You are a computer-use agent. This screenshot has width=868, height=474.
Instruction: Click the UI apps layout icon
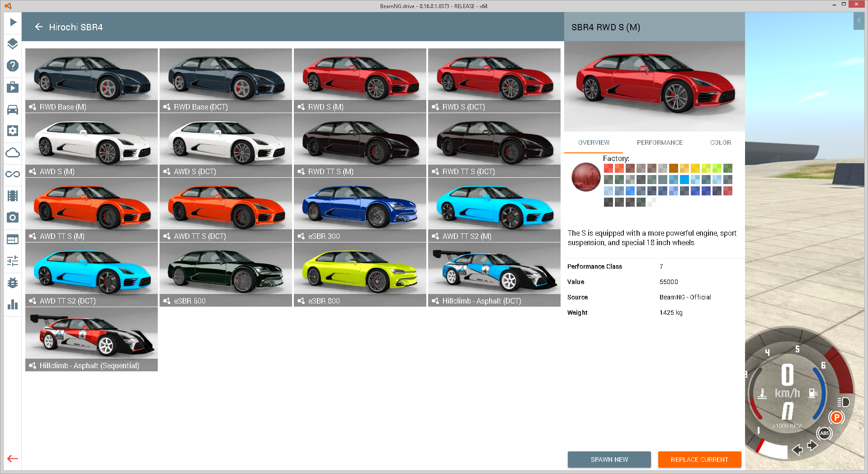pos(13,239)
